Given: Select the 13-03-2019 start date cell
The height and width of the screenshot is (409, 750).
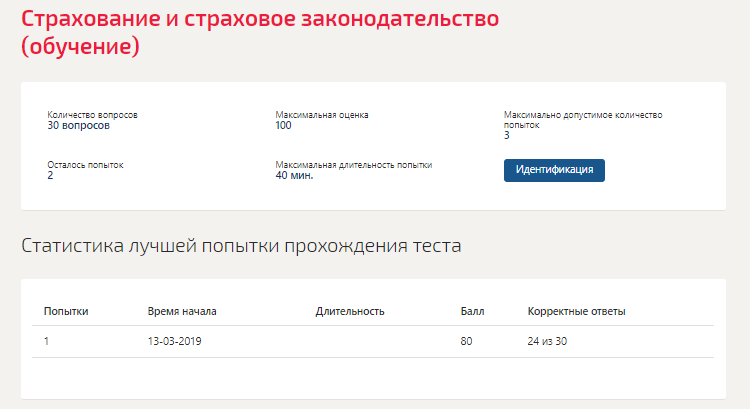Looking at the screenshot, I should (175, 342).
